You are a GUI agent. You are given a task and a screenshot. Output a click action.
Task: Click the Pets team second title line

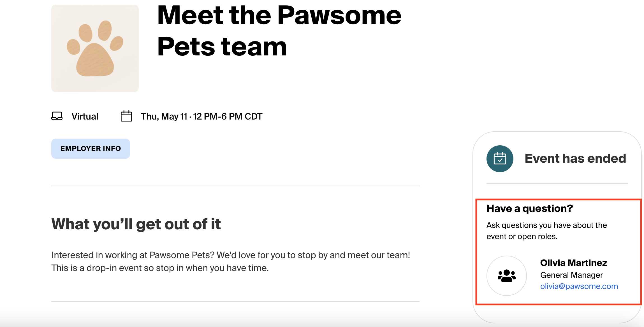coord(222,47)
